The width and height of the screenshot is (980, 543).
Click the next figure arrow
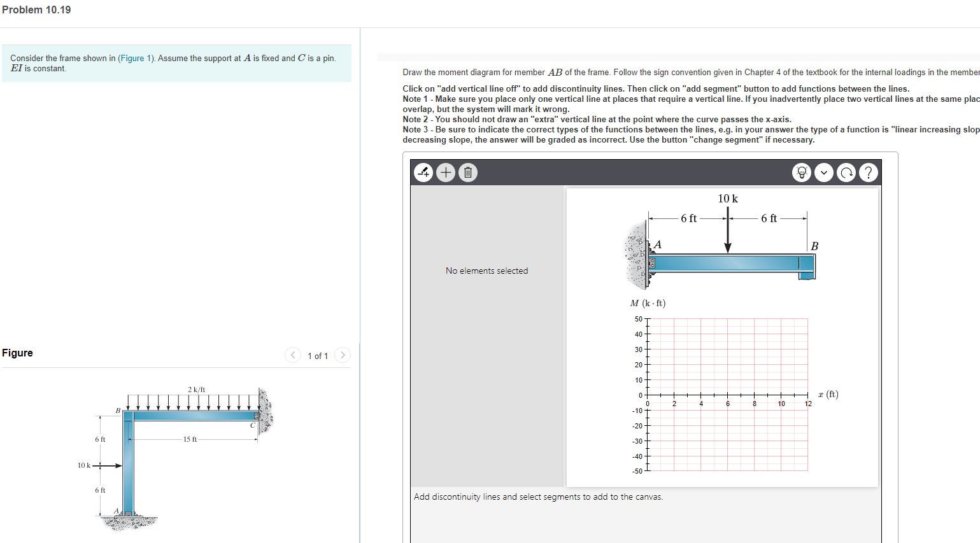[342, 355]
